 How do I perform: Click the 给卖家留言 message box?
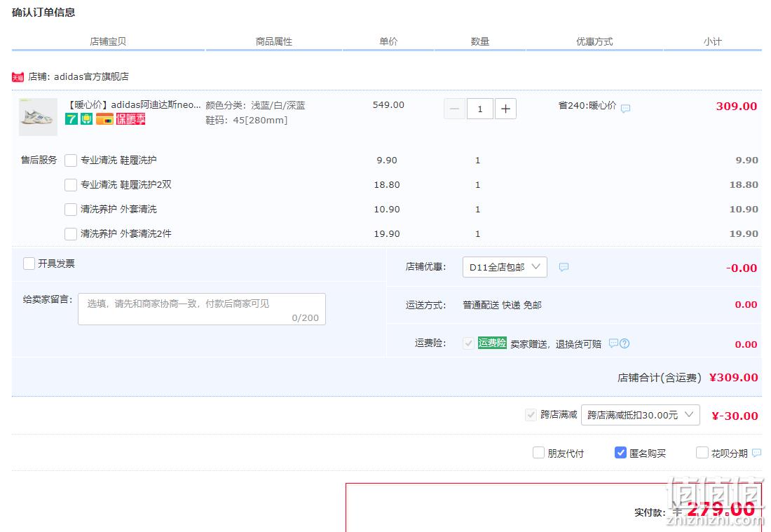coord(202,309)
